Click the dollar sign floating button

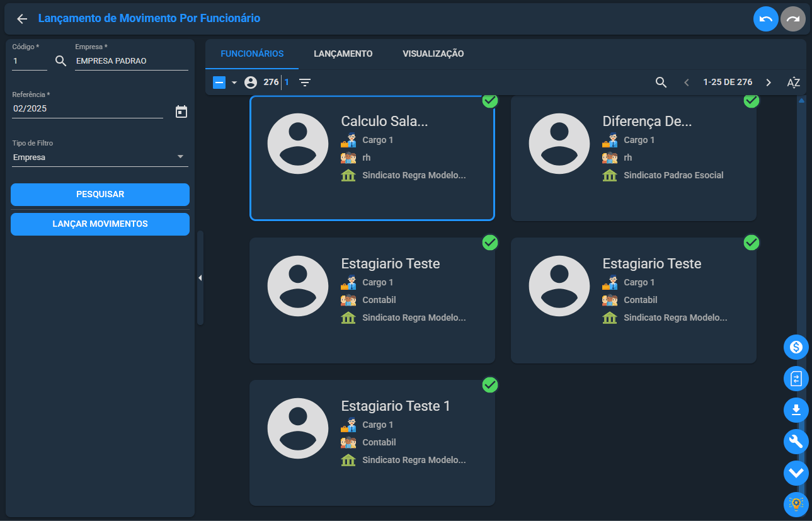[796, 347]
